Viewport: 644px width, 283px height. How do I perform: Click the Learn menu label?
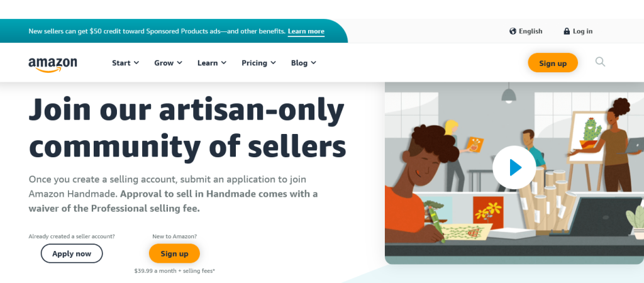click(x=207, y=63)
